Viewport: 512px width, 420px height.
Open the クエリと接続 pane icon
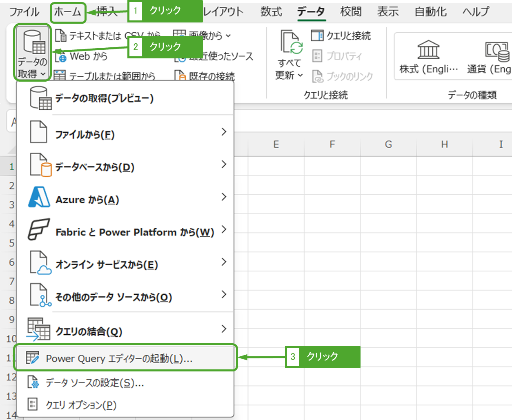point(317,36)
